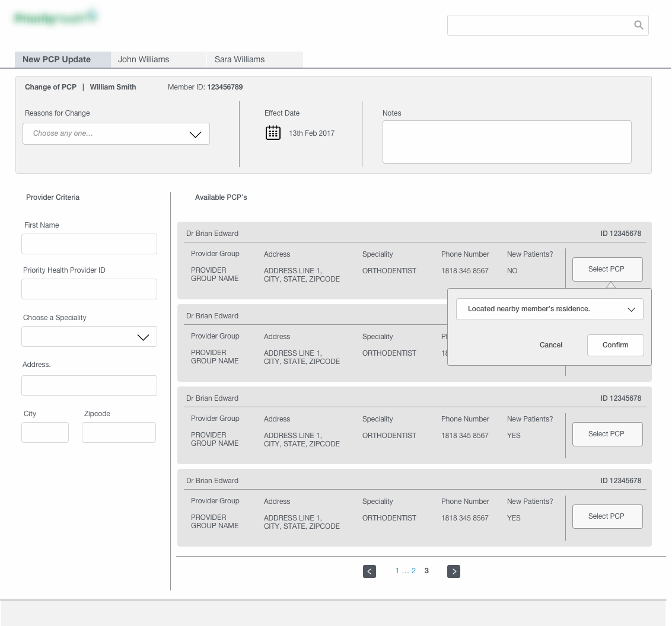Click Select PCP for last provider
Image resolution: width=672 pixels, height=626 pixels.
(607, 516)
